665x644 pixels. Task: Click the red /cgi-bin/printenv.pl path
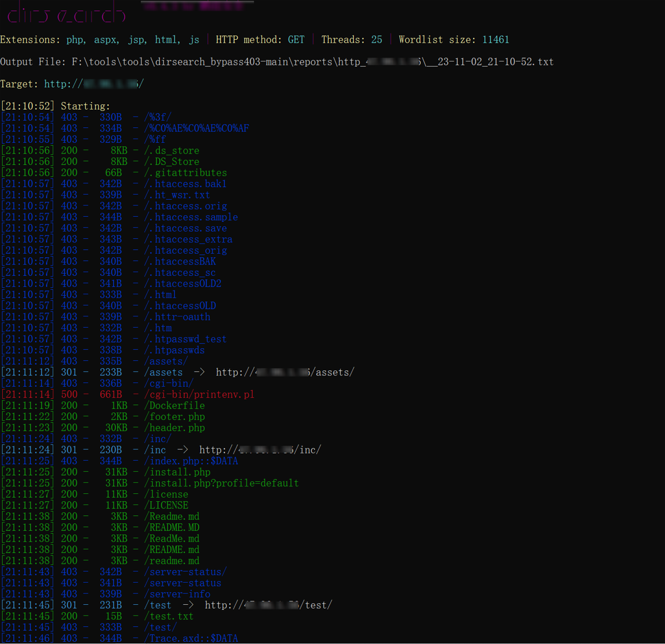199,394
